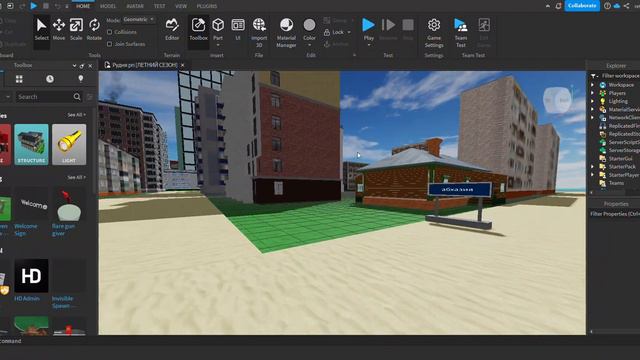Activate the Scale tool
640x360 pixels.
76,29
